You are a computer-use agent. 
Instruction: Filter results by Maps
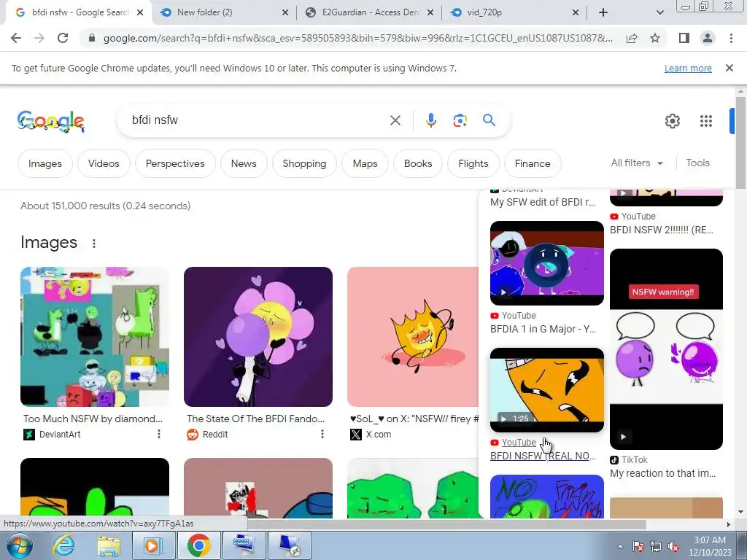365,163
